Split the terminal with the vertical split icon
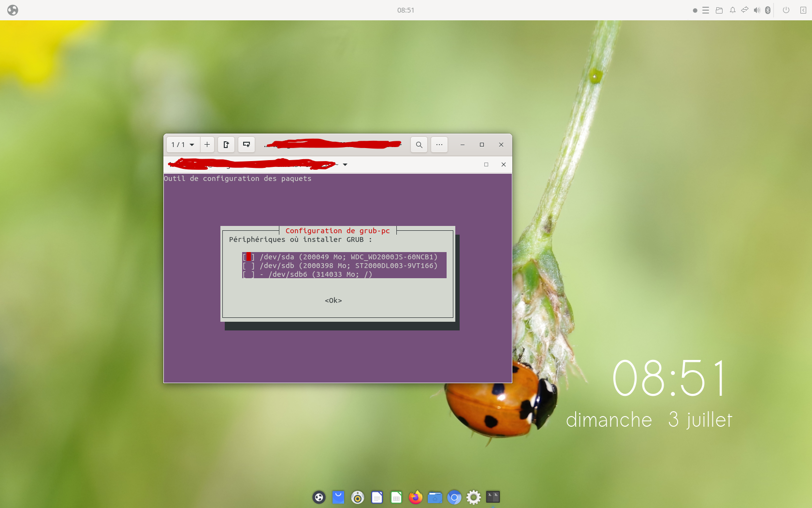The image size is (812, 508). point(226,145)
